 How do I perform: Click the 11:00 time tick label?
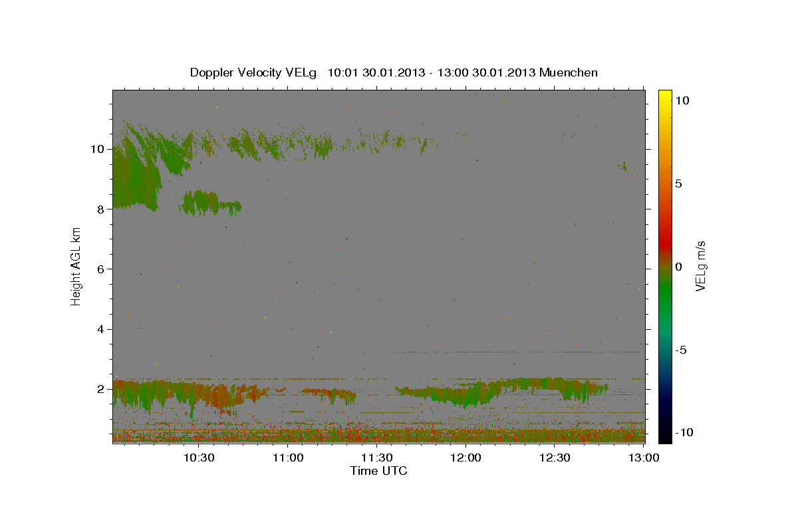pos(288,458)
